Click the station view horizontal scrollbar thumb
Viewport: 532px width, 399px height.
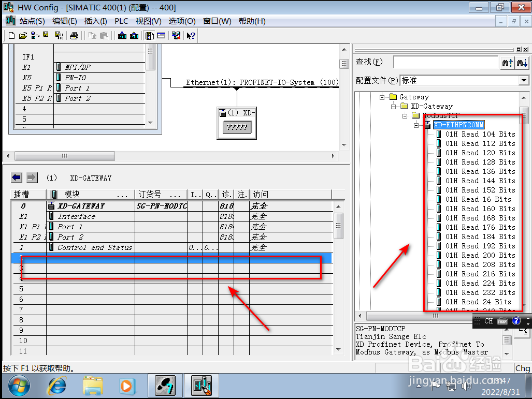(x=64, y=156)
